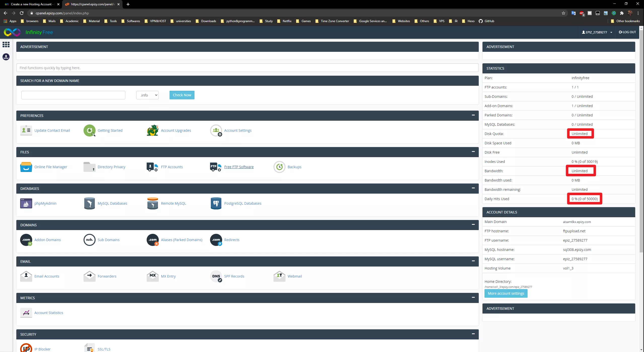Open the Free FTP Software link
This screenshot has height=352, width=644.
[239, 167]
